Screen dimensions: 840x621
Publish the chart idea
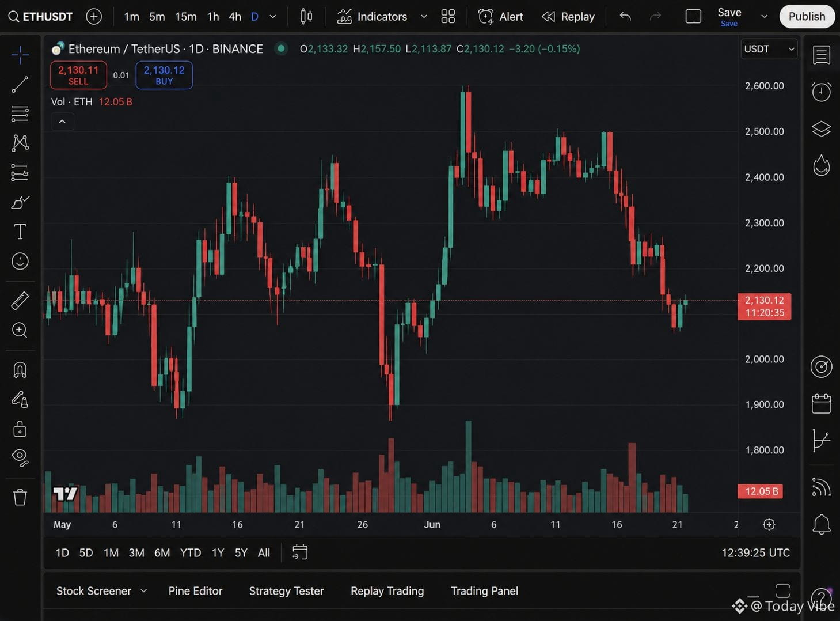point(807,17)
